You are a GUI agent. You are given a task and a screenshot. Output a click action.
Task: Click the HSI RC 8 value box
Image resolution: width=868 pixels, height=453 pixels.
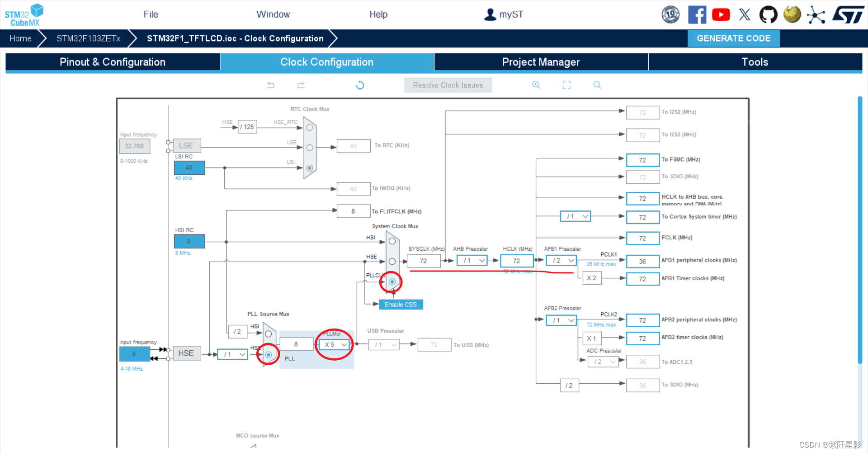click(189, 241)
